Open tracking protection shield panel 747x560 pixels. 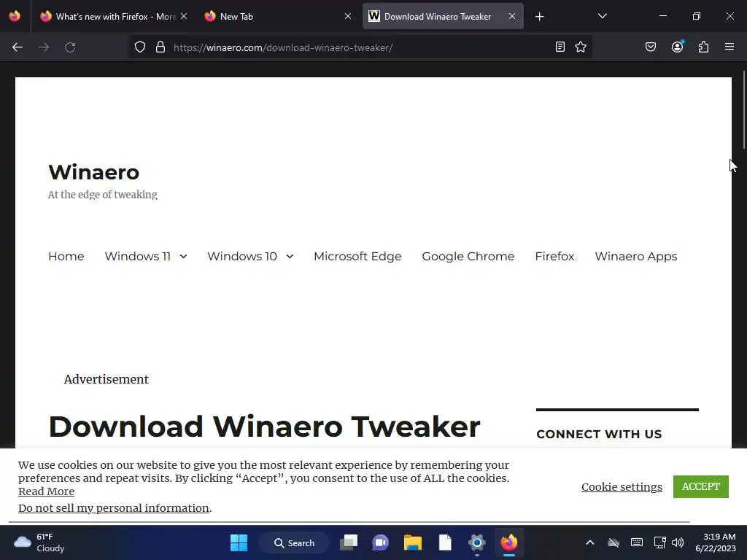coord(139,47)
